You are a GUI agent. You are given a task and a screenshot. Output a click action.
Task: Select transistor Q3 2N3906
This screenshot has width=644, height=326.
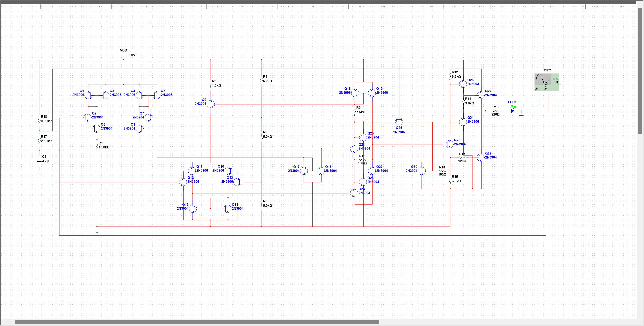tap(105, 95)
